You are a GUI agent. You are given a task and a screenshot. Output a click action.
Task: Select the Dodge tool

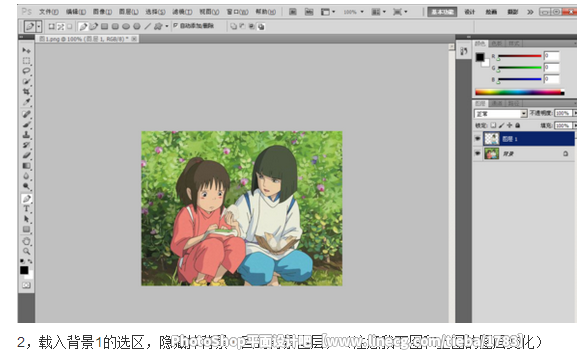(26, 186)
